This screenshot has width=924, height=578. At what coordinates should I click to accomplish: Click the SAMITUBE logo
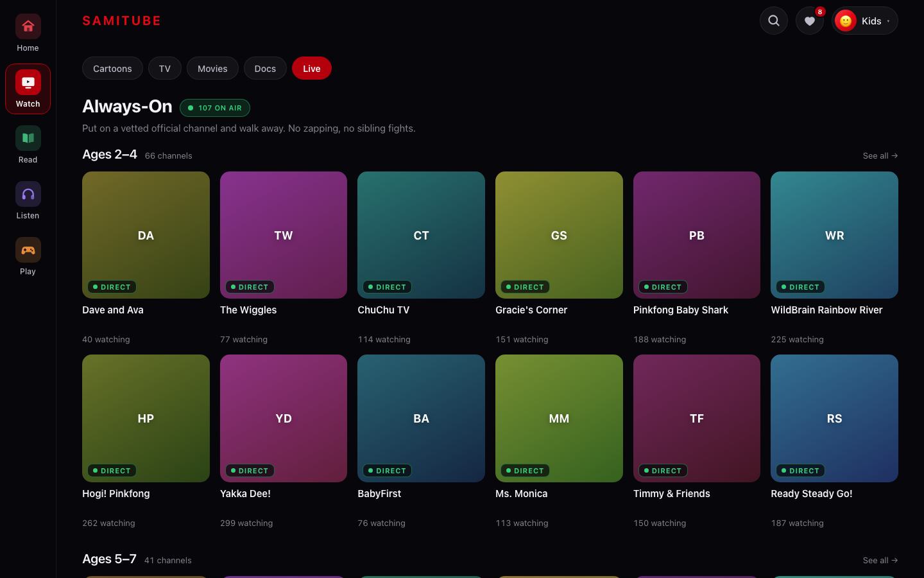pos(122,21)
